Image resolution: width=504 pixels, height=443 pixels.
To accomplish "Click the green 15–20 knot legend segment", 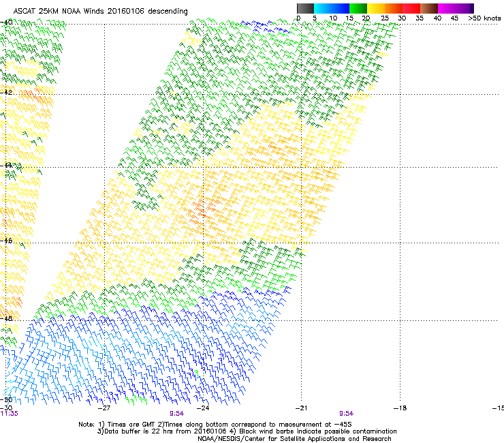I will coord(358,8).
